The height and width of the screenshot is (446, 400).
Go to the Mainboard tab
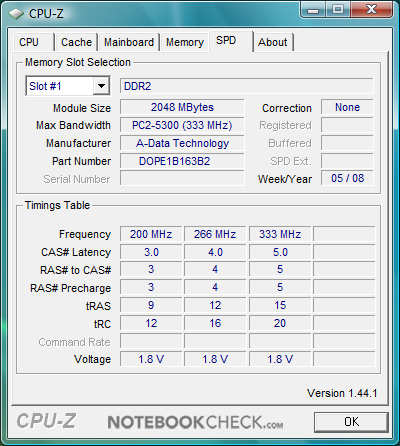pyautogui.click(x=129, y=42)
